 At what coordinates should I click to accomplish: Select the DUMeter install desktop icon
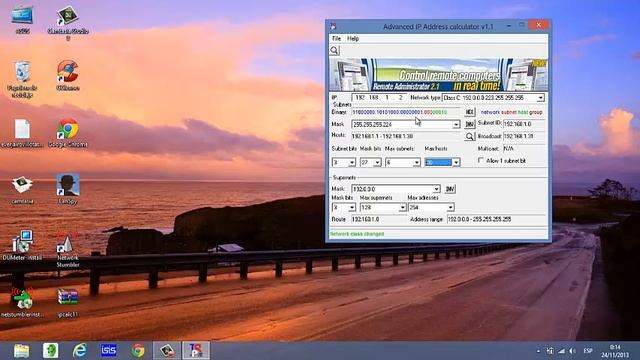22,245
